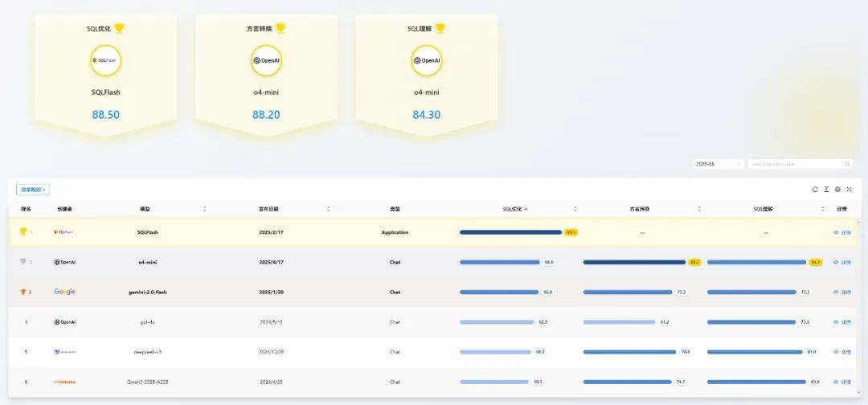
Task: Click the ranking rules button above the table
Action: [33, 189]
